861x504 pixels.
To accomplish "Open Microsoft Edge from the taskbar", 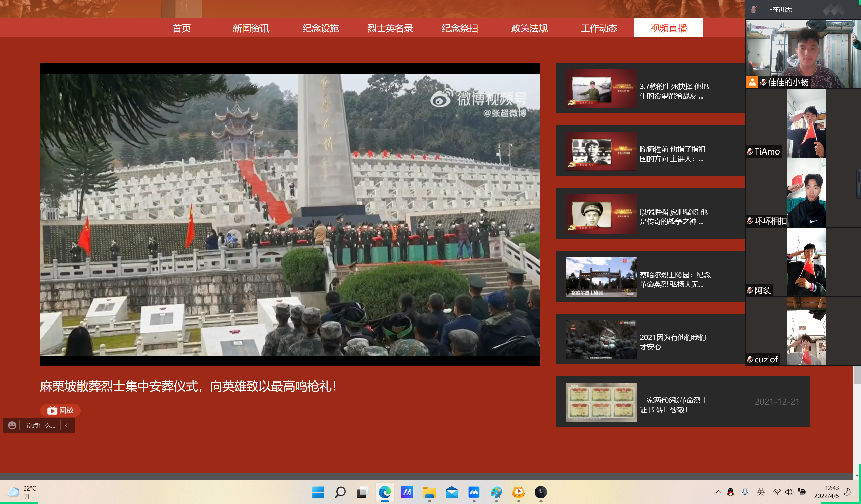I will click(385, 492).
